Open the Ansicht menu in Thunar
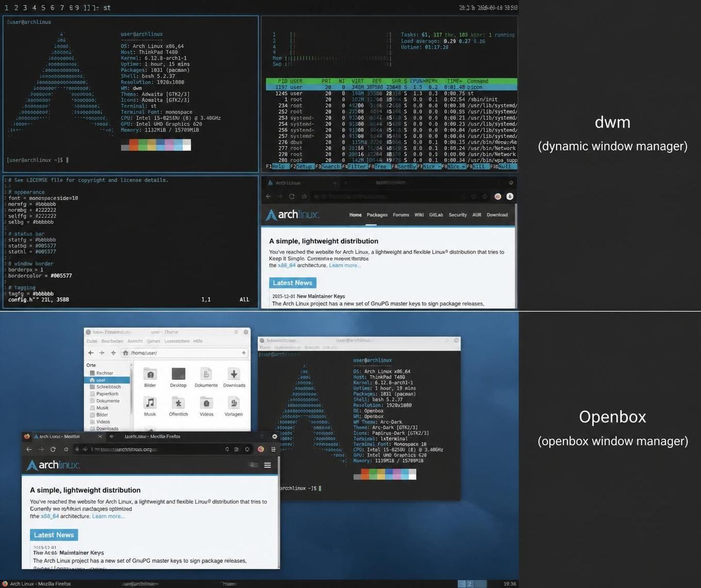The height and width of the screenshot is (588, 701). coord(135,341)
